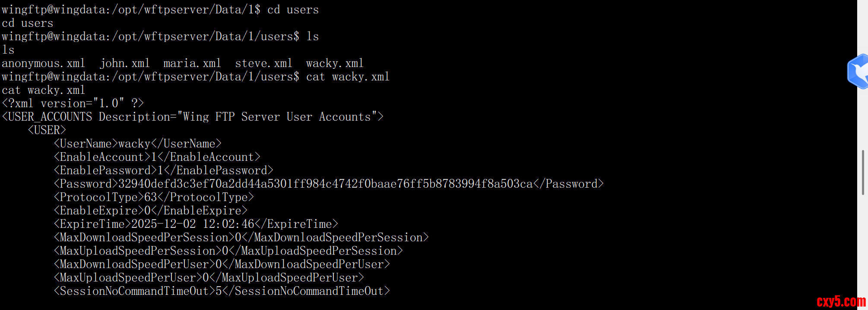The image size is (868, 310).
Task: Click the SessionNoCommandTimeOut line
Action: tap(222, 291)
